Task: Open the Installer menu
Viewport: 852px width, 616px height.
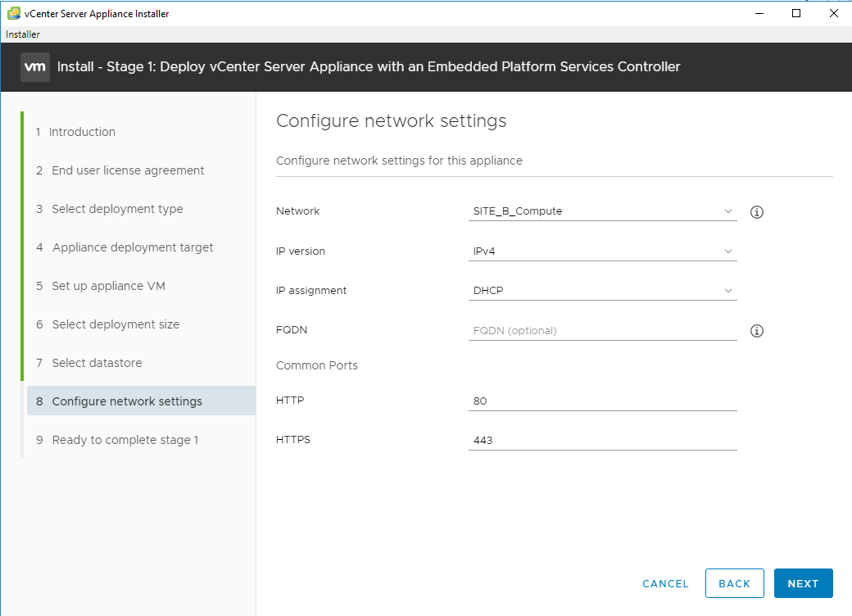Action: click(x=23, y=34)
